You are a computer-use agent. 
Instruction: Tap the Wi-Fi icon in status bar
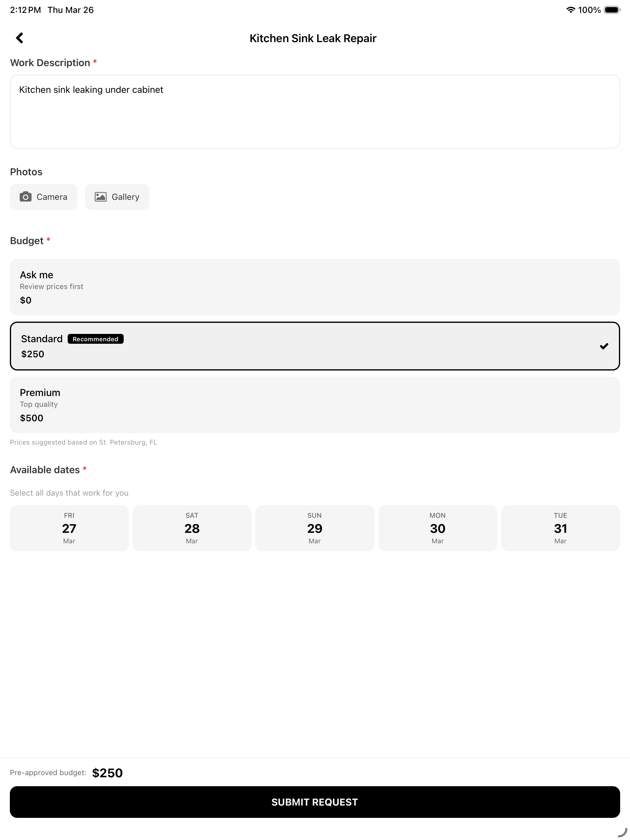(570, 10)
